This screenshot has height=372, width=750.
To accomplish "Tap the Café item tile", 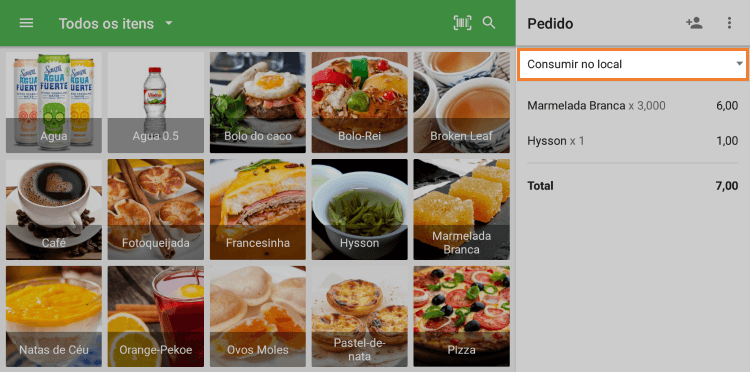I will [54, 209].
